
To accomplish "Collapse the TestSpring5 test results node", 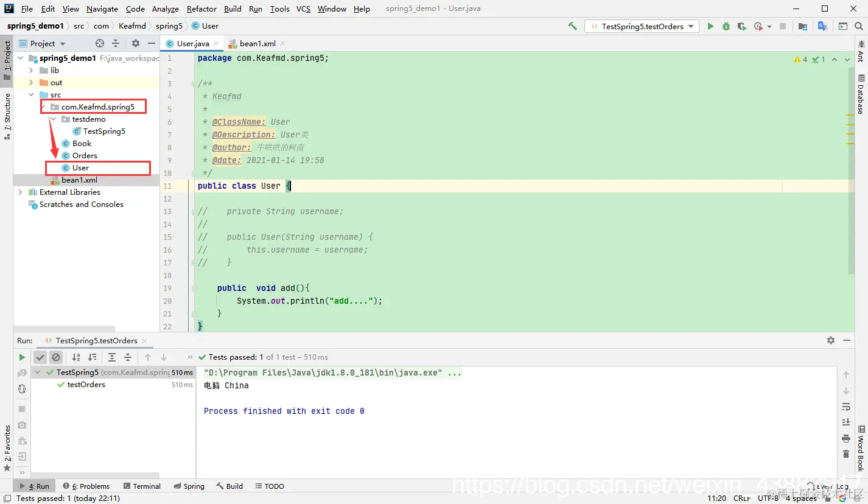I will click(38, 373).
